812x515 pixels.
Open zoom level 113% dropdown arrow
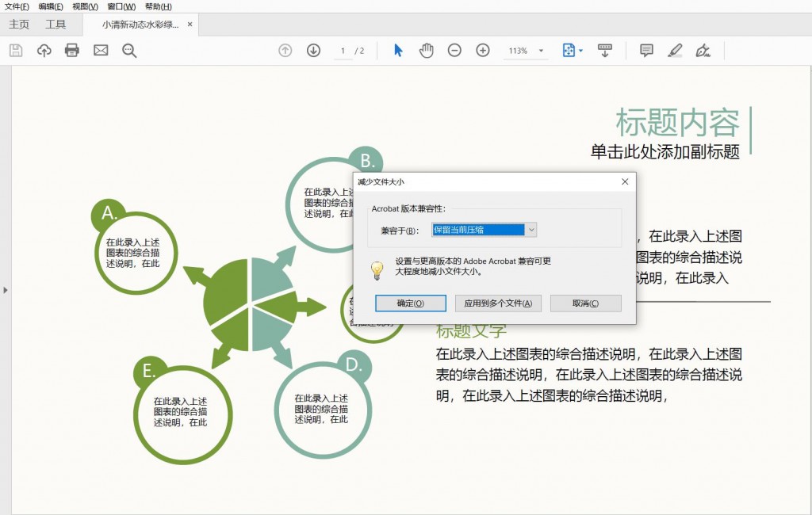(541, 51)
